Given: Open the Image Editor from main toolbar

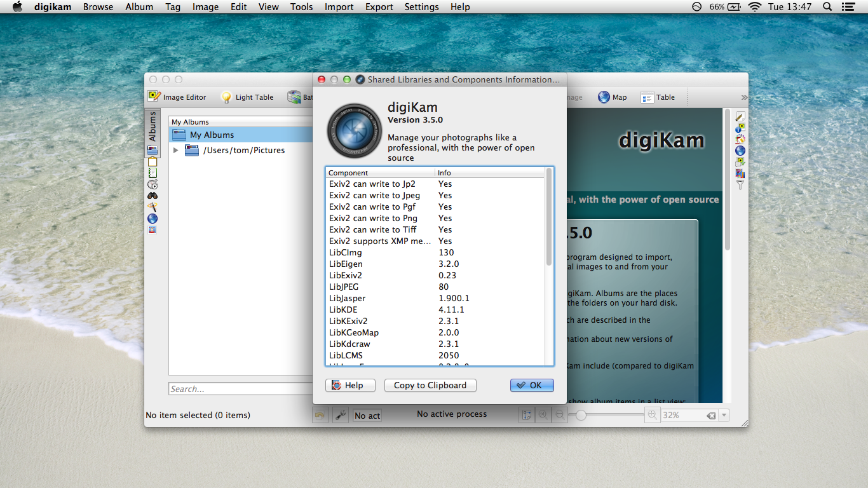Looking at the screenshot, I should click(x=177, y=97).
